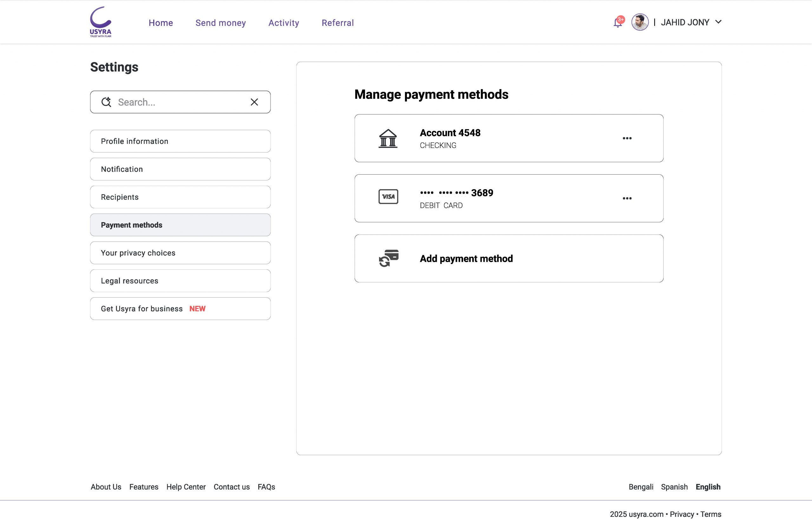
Task: Expand the Jahid Jony account dropdown
Action: (718, 22)
